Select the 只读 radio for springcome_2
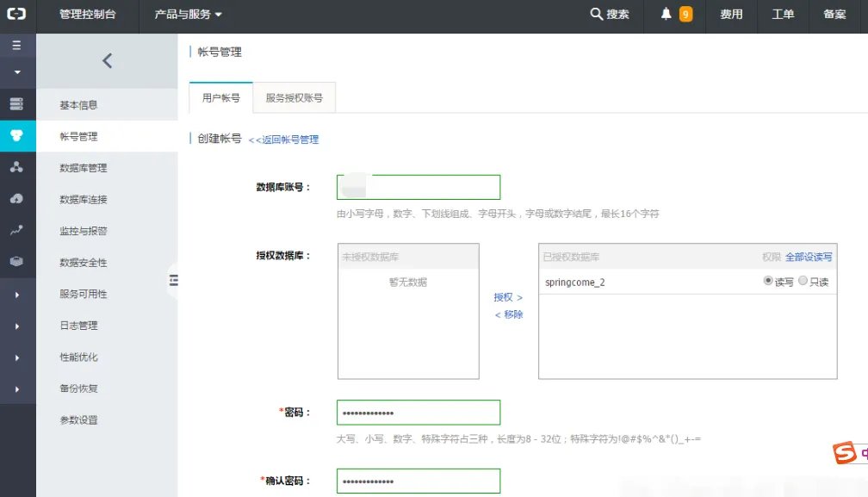This screenshot has width=868, height=497. click(x=803, y=281)
